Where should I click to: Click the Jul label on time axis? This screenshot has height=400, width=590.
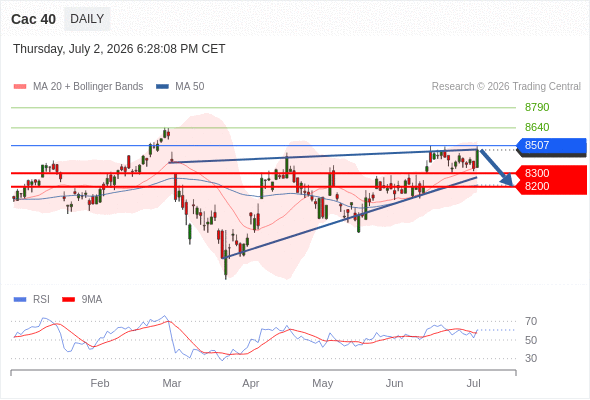473,383
